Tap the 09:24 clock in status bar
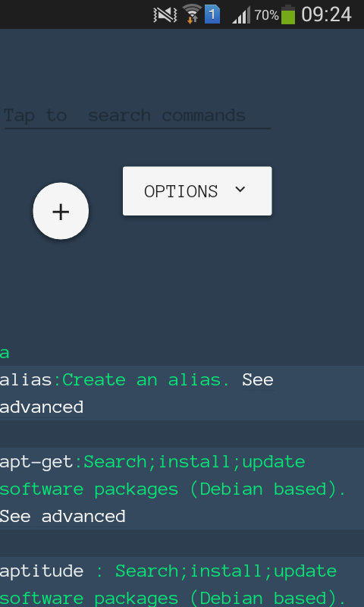The width and height of the screenshot is (364, 607). [326, 14]
